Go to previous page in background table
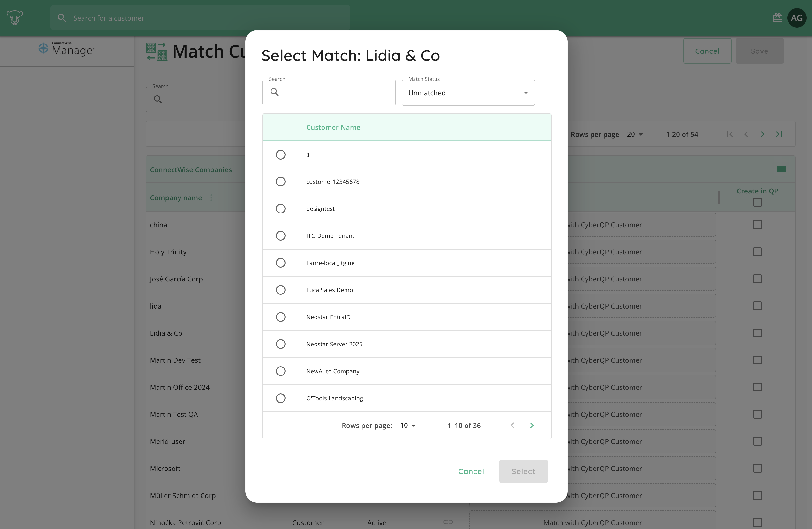This screenshot has height=529, width=812. tap(746, 134)
